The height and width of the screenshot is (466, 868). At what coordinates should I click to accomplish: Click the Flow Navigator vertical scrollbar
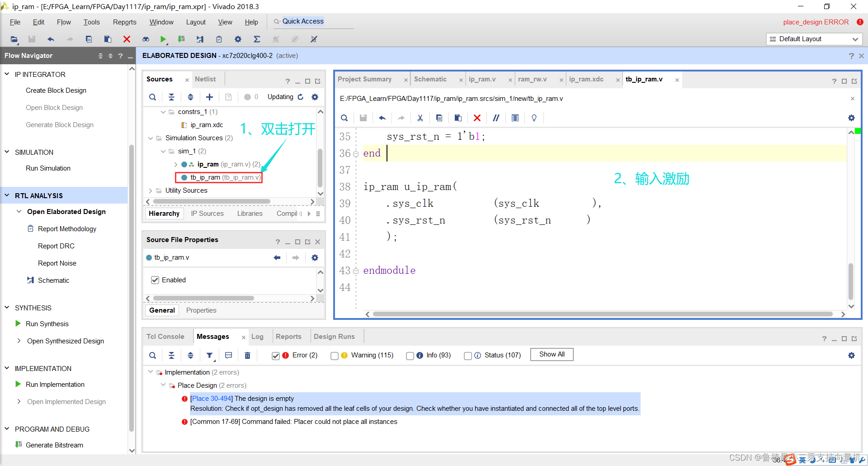tap(132, 287)
